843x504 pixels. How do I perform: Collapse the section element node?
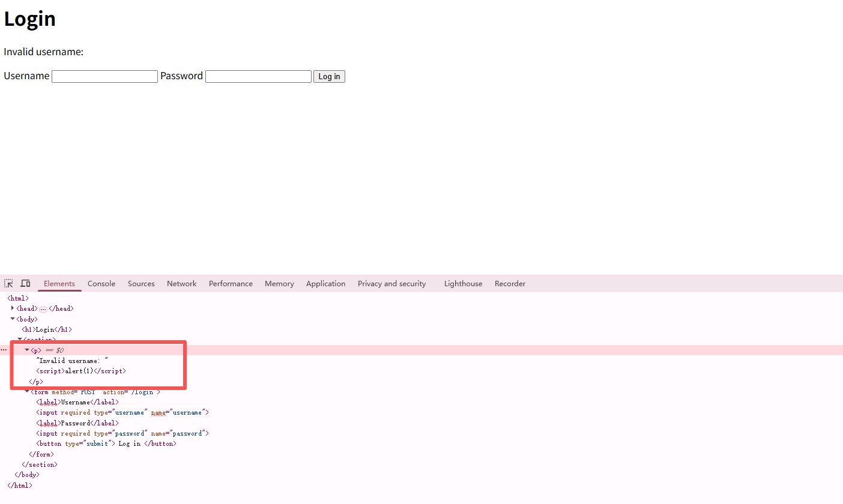(x=20, y=340)
